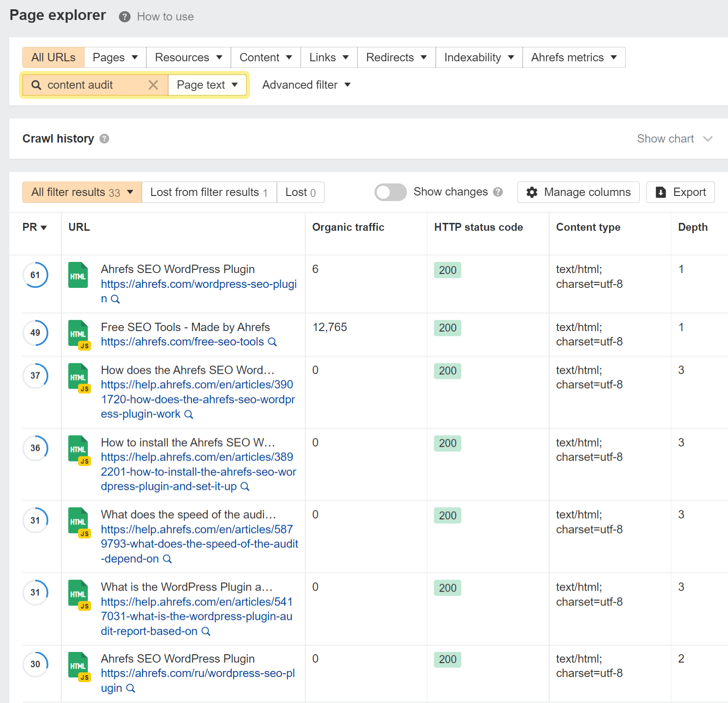728x703 pixels.
Task: Click the Export download icon
Action: click(661, 192)
